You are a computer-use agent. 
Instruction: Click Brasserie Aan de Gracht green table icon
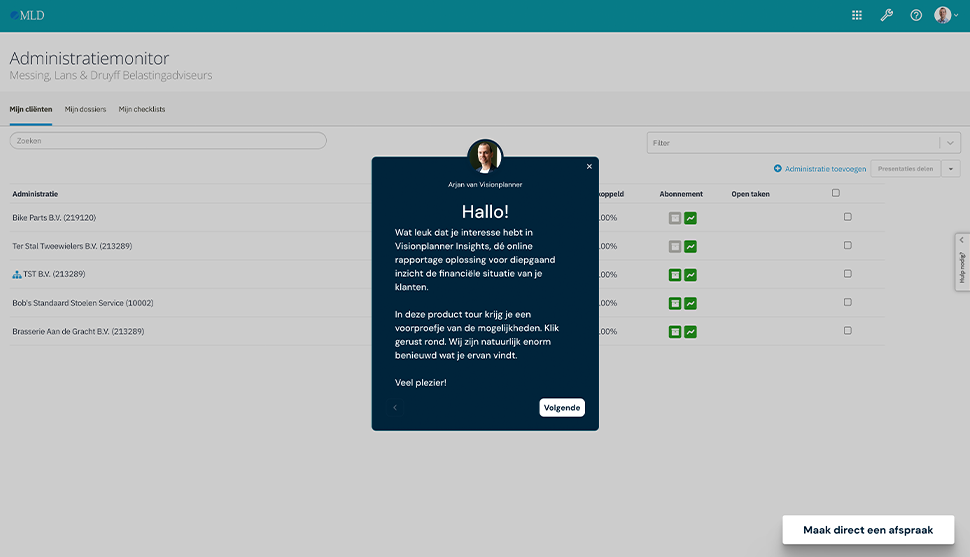coord(675,332)
